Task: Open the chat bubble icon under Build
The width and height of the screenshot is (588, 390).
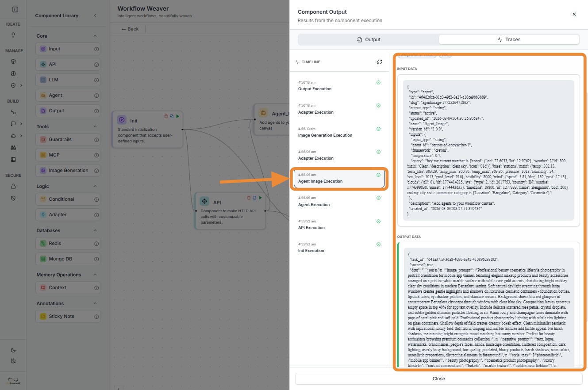Action: (13, 124)
